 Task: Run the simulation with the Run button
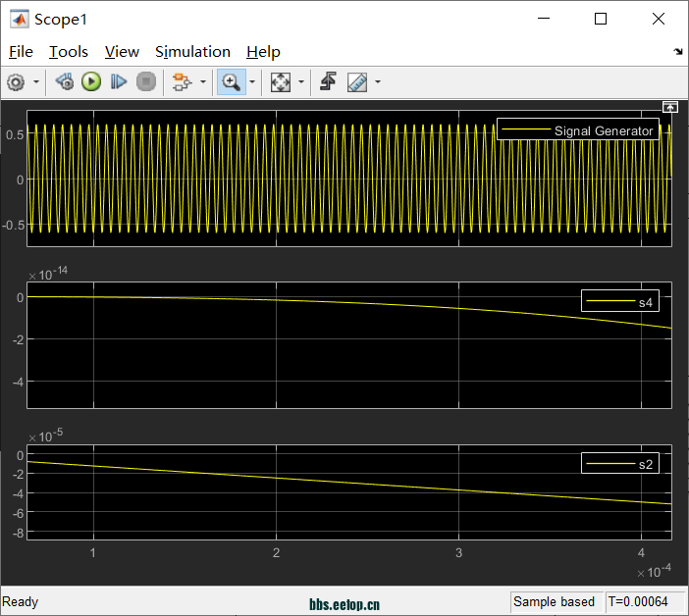pyautogui.click(x=91, y=82)
